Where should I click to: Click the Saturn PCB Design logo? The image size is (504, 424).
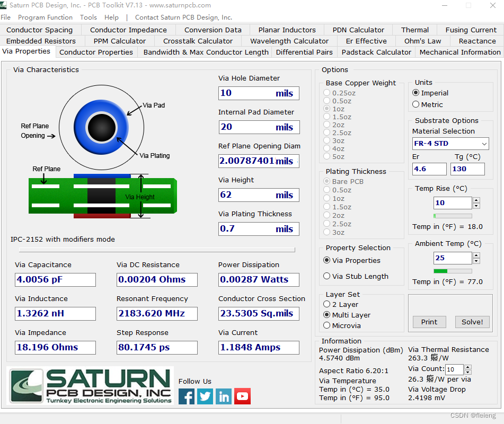coord(90,386)
